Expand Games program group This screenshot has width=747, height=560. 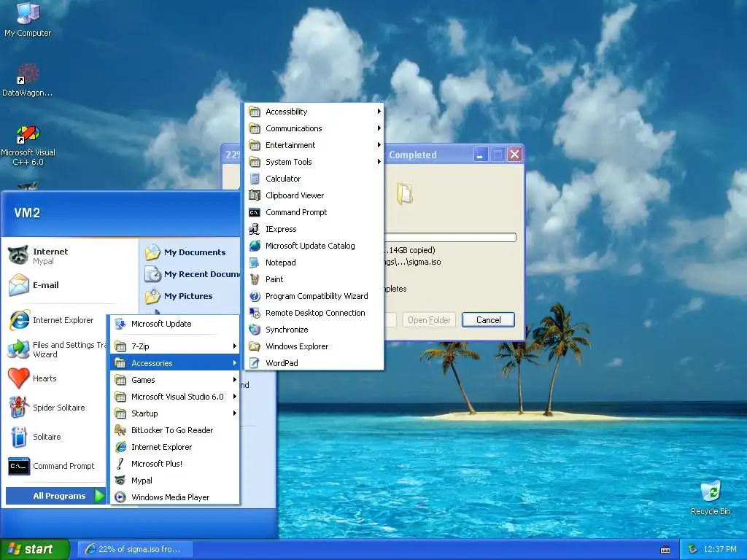coord(174,379)
